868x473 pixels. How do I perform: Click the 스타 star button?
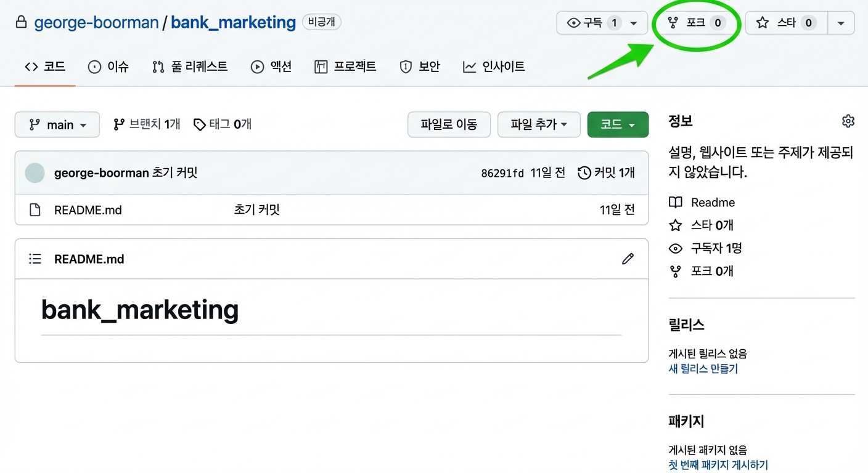[x=787, y=23]
